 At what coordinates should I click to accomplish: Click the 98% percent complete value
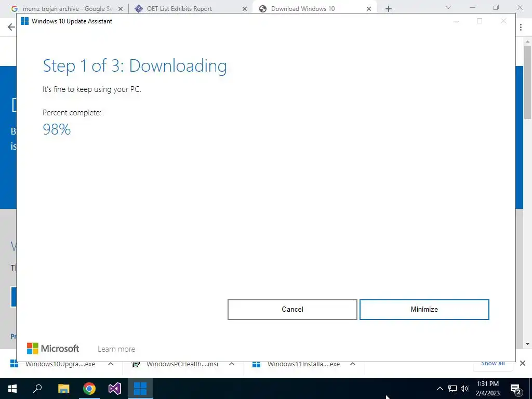pyautogui.click(x=57, y=129)
